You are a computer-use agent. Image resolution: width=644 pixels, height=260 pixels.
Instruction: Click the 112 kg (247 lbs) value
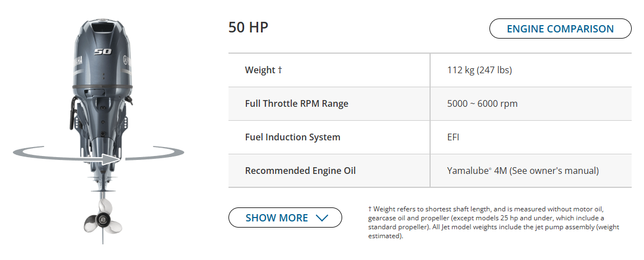point(479,70)
